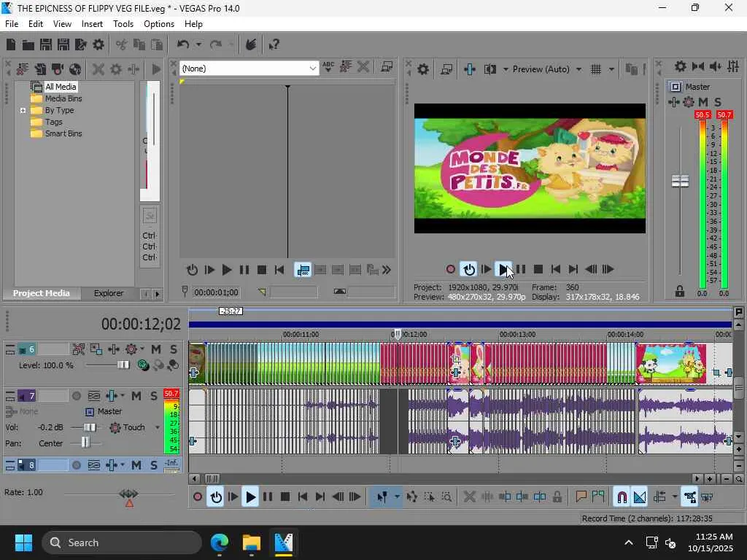Create a new project with the New icon
The height and width of the screenshot is (560, 747).
11,44
